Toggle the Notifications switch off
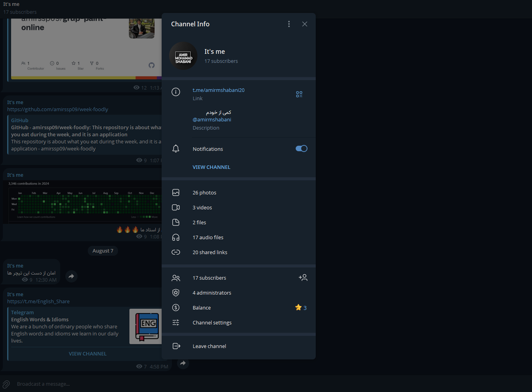This screenshot has width=532, height=392. tap(301, 148)
